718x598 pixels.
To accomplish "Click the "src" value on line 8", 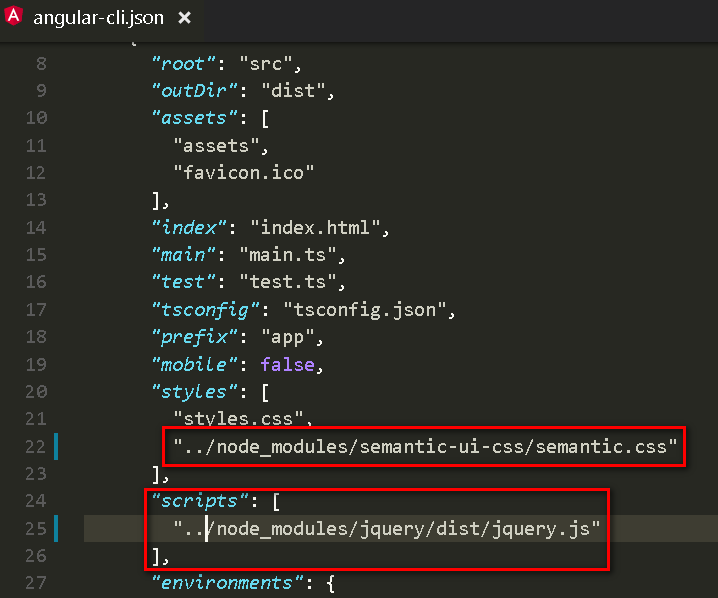I will click(x=265, y=64).
